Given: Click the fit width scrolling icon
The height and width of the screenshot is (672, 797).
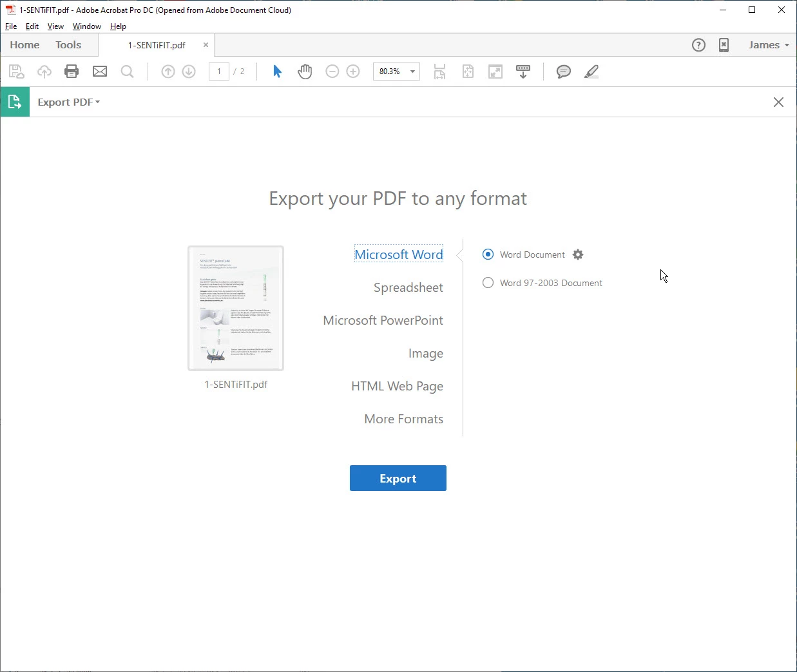Looking at the screenshot, I should pos(439,72).
